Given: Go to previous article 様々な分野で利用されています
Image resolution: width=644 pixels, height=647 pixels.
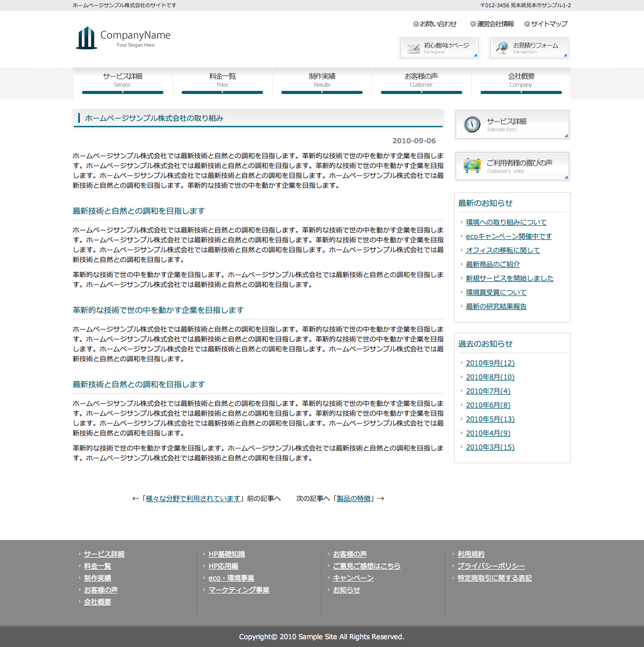Looking at the screenshot, I should pos(193,498).
